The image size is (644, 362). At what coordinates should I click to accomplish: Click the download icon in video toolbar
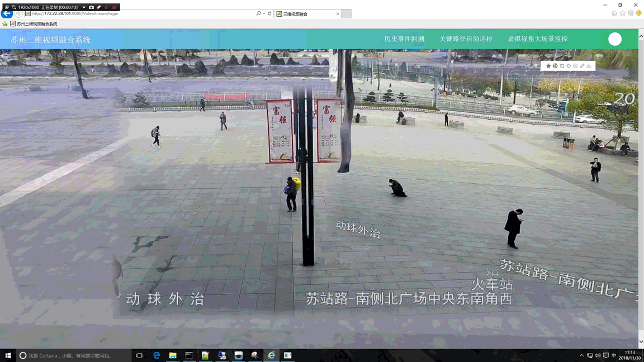click(589, 66)
